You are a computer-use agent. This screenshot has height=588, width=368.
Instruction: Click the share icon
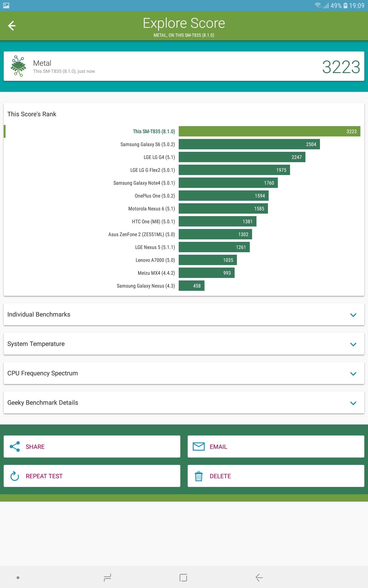click(x=14, y=447)
